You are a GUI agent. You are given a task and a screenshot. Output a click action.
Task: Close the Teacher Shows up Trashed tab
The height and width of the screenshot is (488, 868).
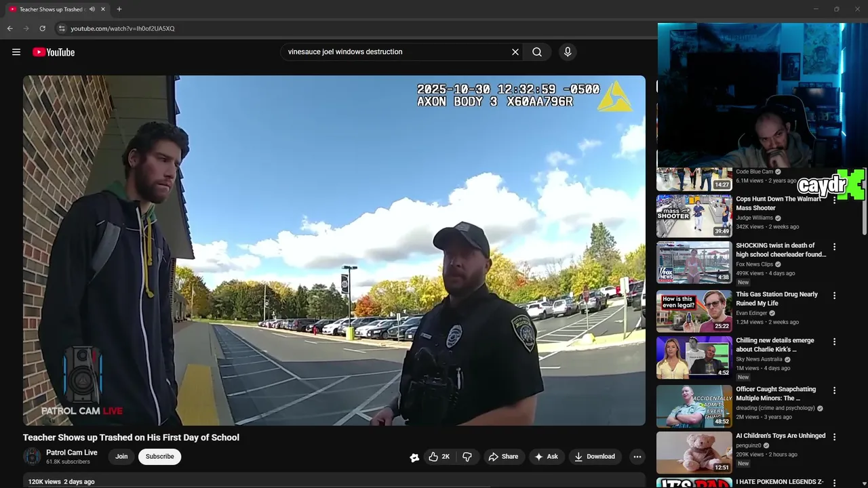(x=104, y=9)
